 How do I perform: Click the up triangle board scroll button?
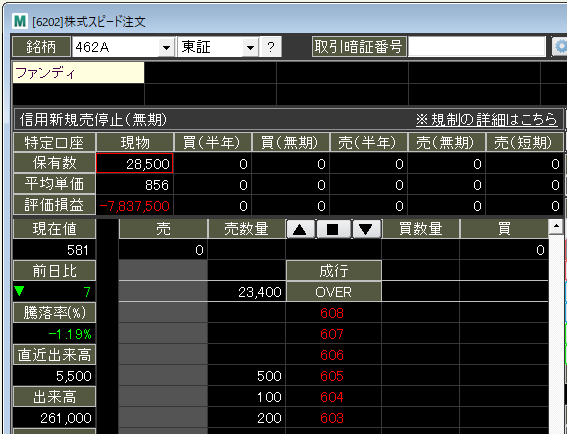click(301, 229)
